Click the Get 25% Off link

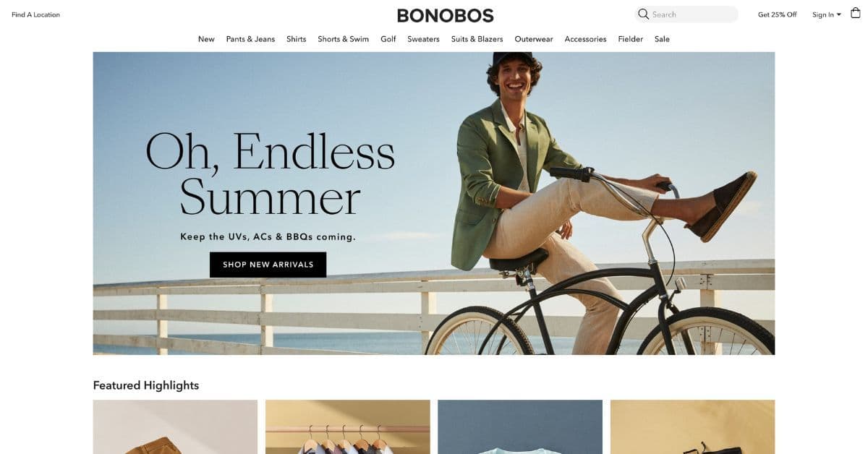(x=777, y=14)
